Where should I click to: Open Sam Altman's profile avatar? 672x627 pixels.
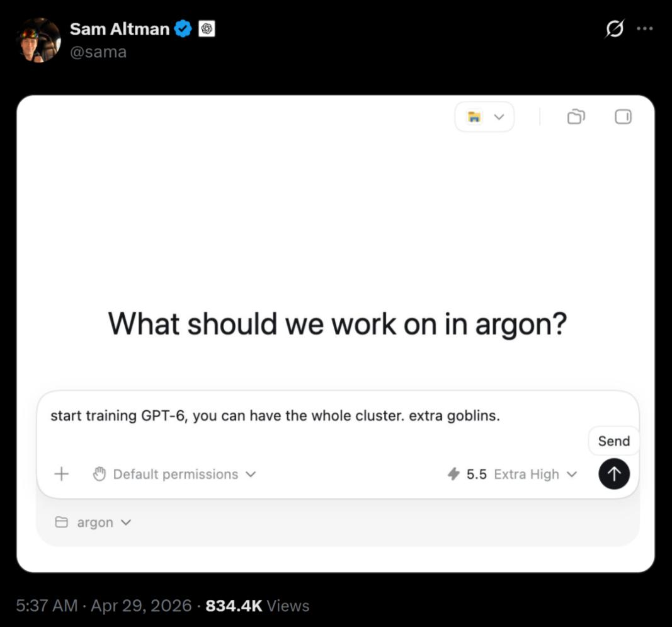tap(39, 40)
